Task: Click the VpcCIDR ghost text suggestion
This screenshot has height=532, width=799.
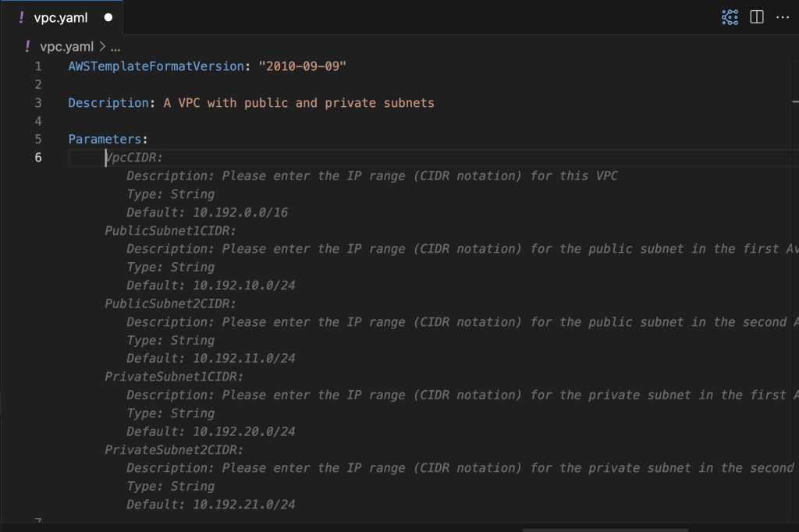Action: tap(133, 157)
